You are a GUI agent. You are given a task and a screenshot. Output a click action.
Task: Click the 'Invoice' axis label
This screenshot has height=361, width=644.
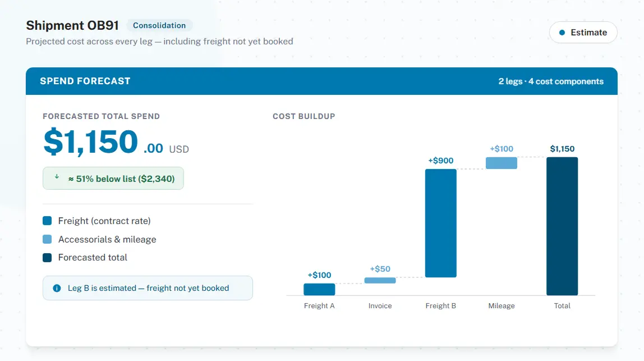[x=380, y=306]
